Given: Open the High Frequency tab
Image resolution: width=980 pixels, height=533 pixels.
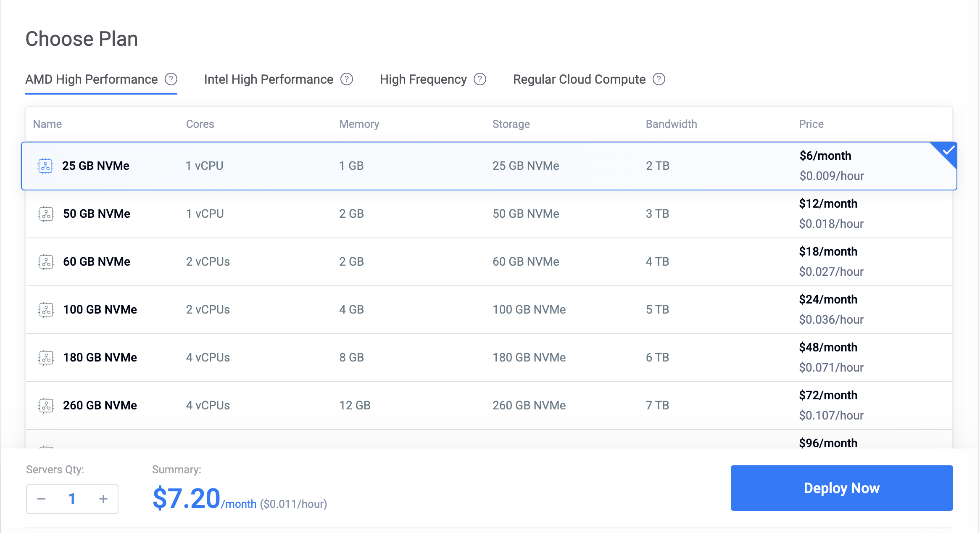Looking at the screenshot, I should click(423, 79).
